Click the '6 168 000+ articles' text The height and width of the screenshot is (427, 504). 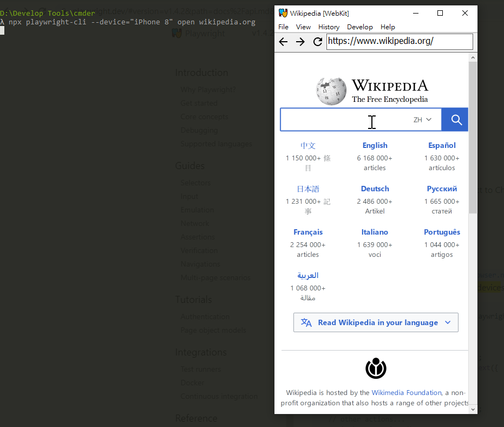375,163
